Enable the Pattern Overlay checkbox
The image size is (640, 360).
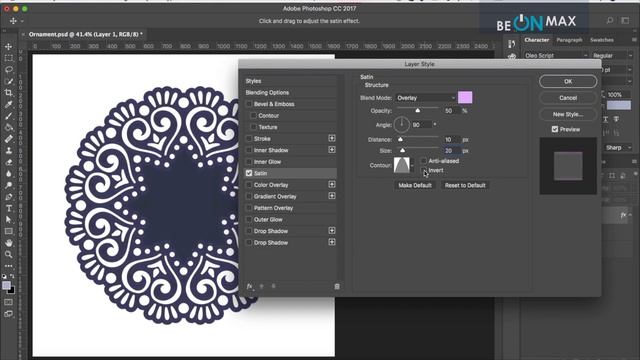[249, 208]
